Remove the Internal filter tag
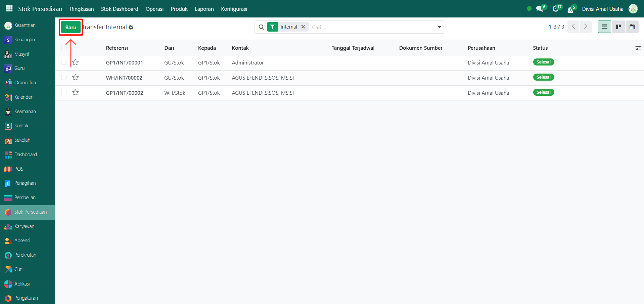 303,27
